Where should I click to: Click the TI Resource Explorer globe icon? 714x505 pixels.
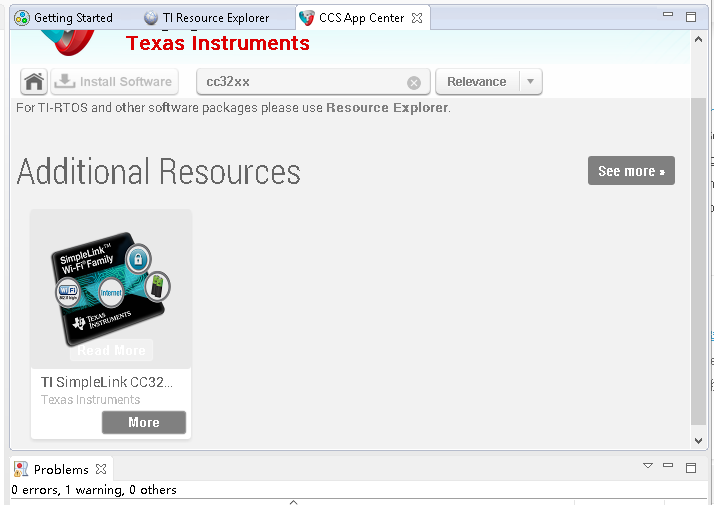151,18
